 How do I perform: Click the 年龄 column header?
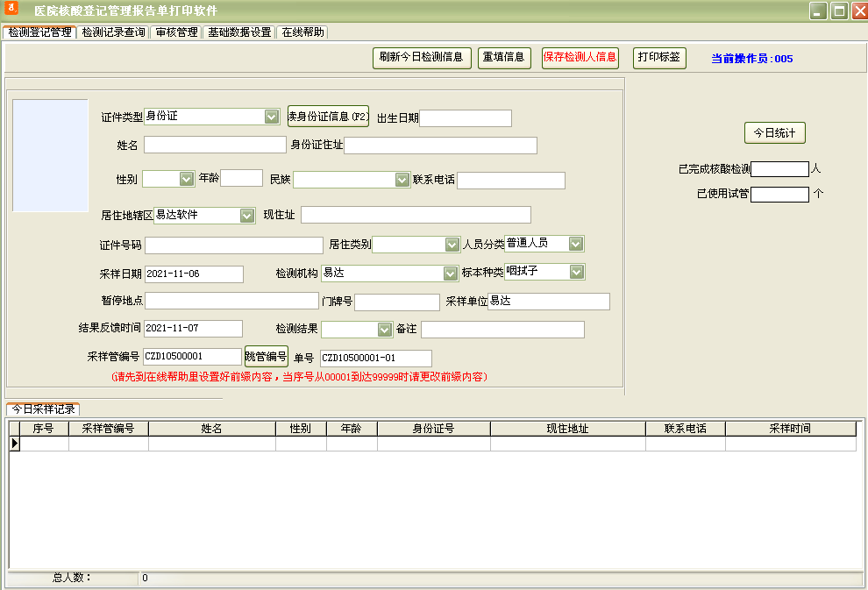tap(351, 429)
